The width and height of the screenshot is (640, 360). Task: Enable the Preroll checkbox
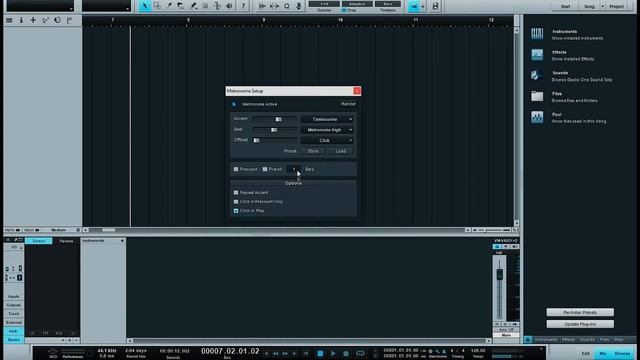pyautogui.click(x=265, y=169)
